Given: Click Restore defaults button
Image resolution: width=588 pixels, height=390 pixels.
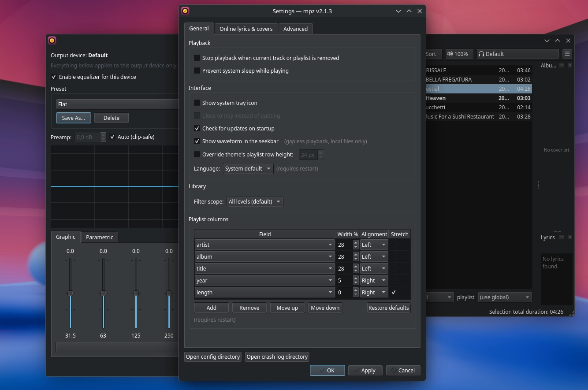Looking at the screenshot, I should click(389, 308).
